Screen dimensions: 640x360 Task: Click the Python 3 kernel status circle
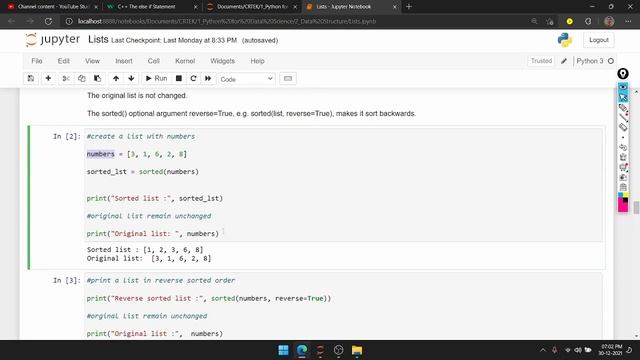point(611,61)
